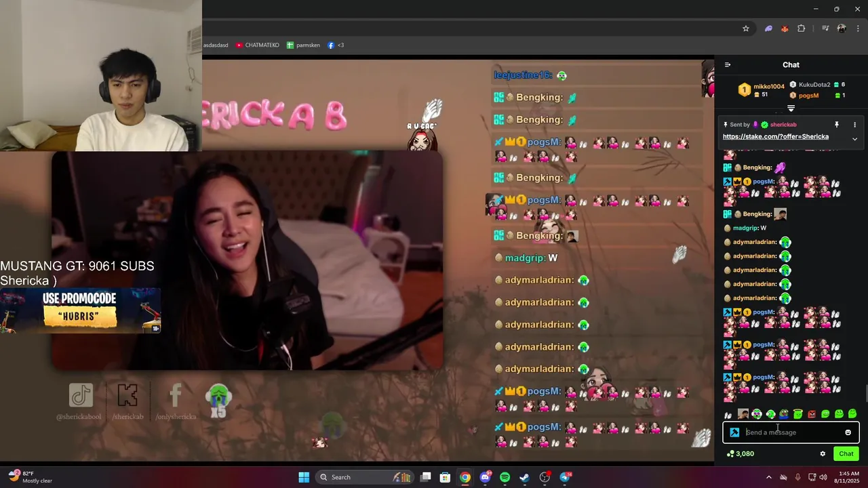This screenshot has width=868, height=488.
Task: Bookmark this page with the star icon
Action: [746, 28]
